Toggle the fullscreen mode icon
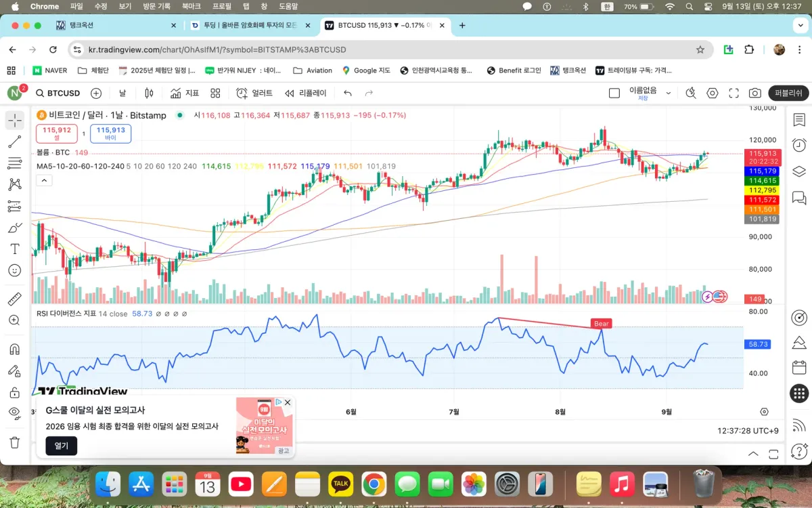 point(734,93)
